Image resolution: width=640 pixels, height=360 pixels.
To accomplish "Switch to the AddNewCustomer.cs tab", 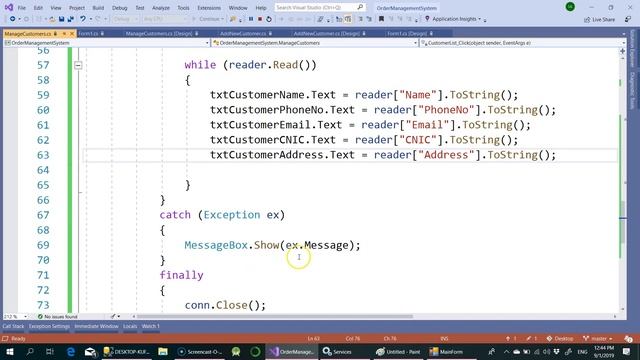I will pyautogui.click(x=242, y=33).
